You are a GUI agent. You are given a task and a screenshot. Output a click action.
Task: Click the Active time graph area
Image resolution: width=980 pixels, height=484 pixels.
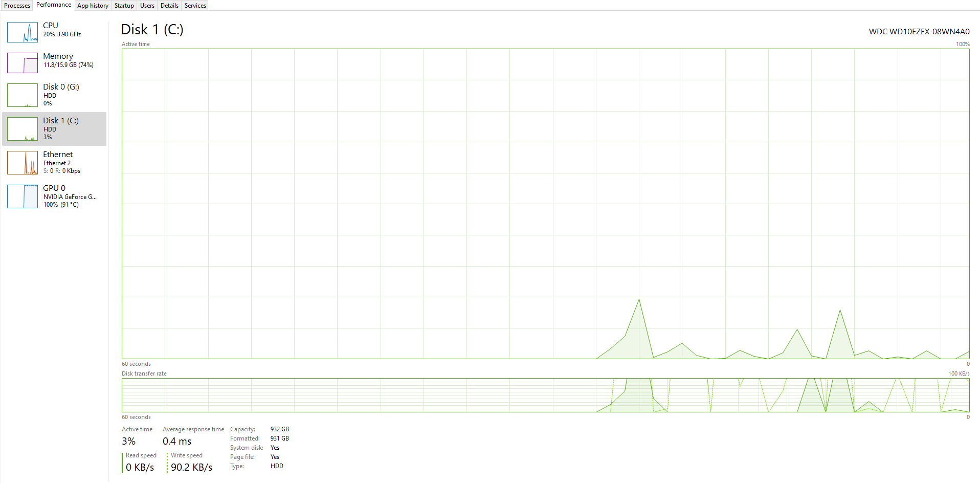[545, 204]
